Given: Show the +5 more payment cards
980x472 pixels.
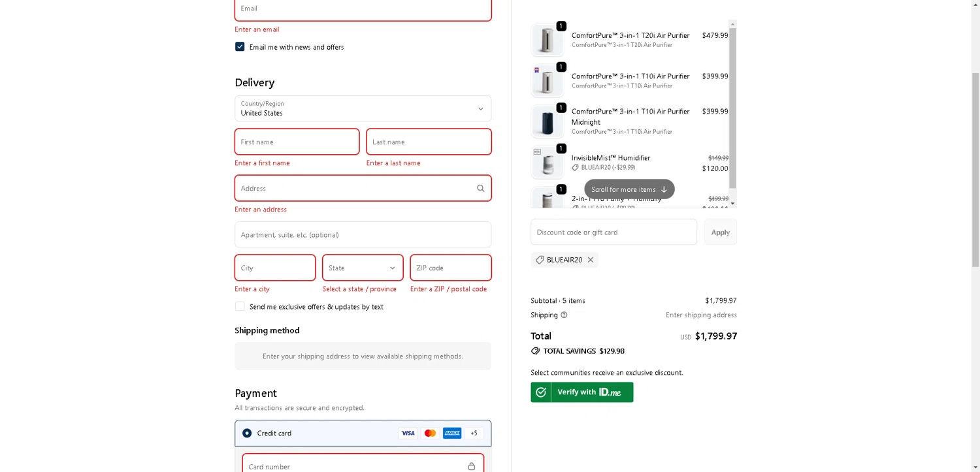Looking at the screenshot, I should point(474,433).
